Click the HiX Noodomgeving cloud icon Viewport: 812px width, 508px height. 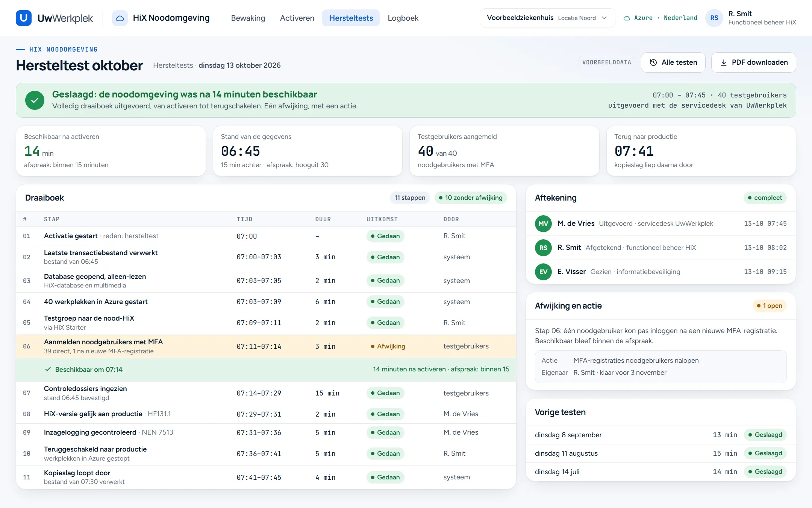(120, 18)
